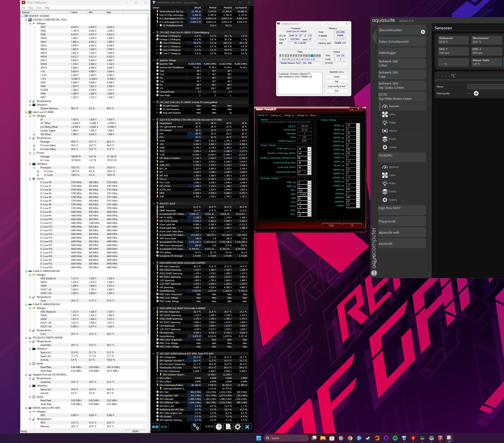Click plus icon next to Datenquelle
Viewport: 504px width, 443px height.
point(476,93)
